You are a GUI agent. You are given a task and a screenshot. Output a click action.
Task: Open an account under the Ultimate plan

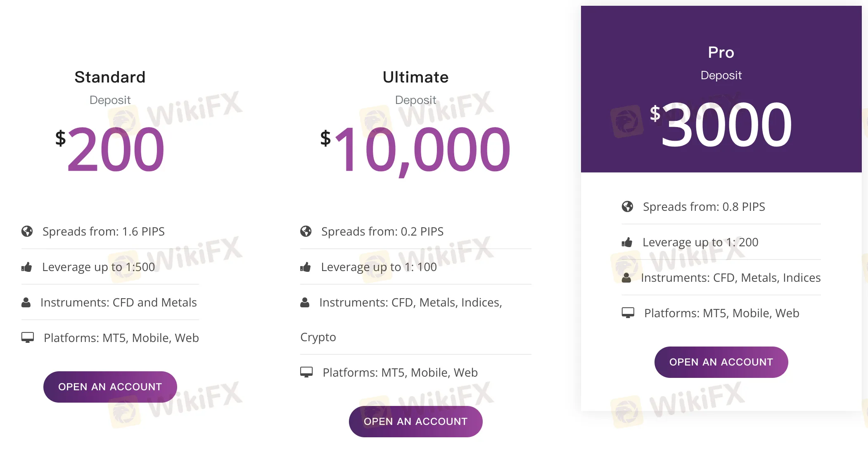pyautogui.click(x=416, y=422)
